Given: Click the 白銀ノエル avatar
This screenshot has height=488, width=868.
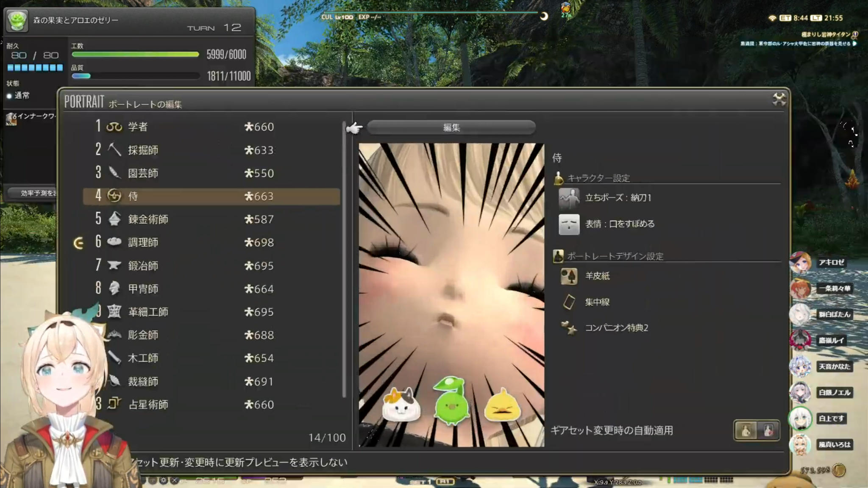Looking at the screenshot, I should (x=800, y=392).
